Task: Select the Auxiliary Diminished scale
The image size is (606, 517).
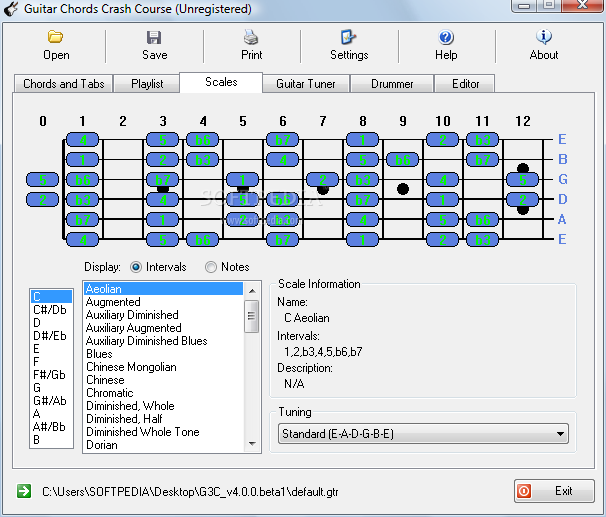Action: 163,315
